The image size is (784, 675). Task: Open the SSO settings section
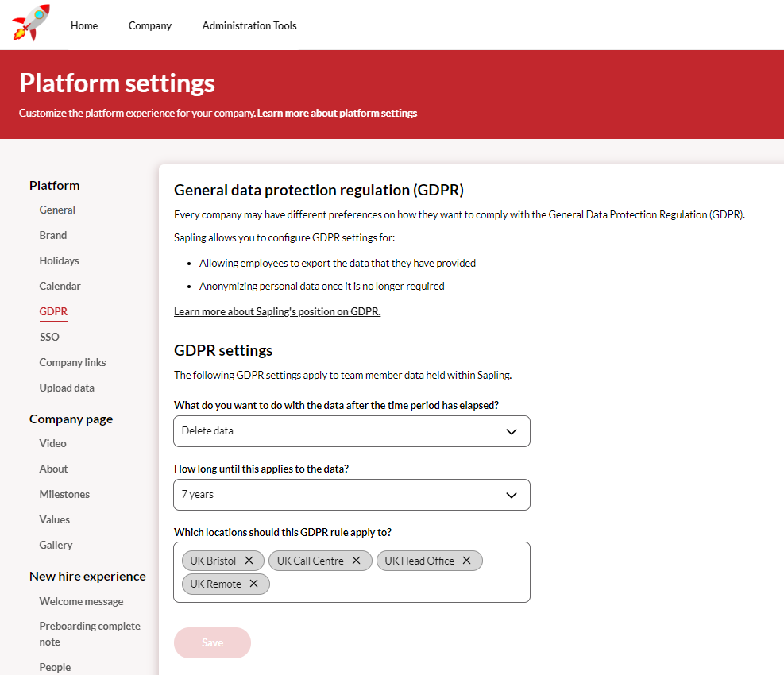coord(49,337)
